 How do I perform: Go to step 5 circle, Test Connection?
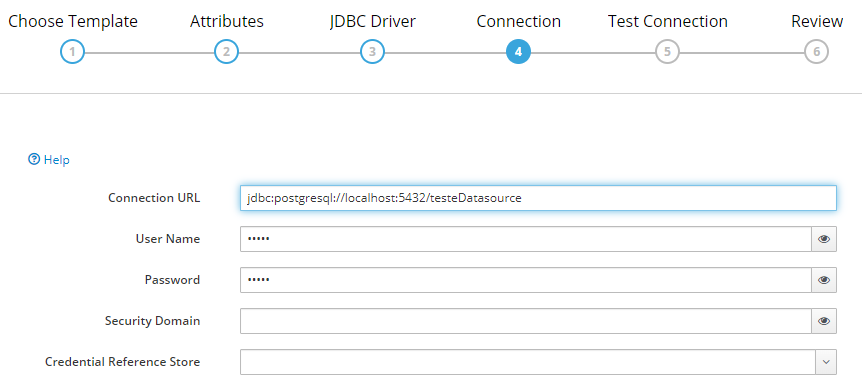(x=667, y=52)
